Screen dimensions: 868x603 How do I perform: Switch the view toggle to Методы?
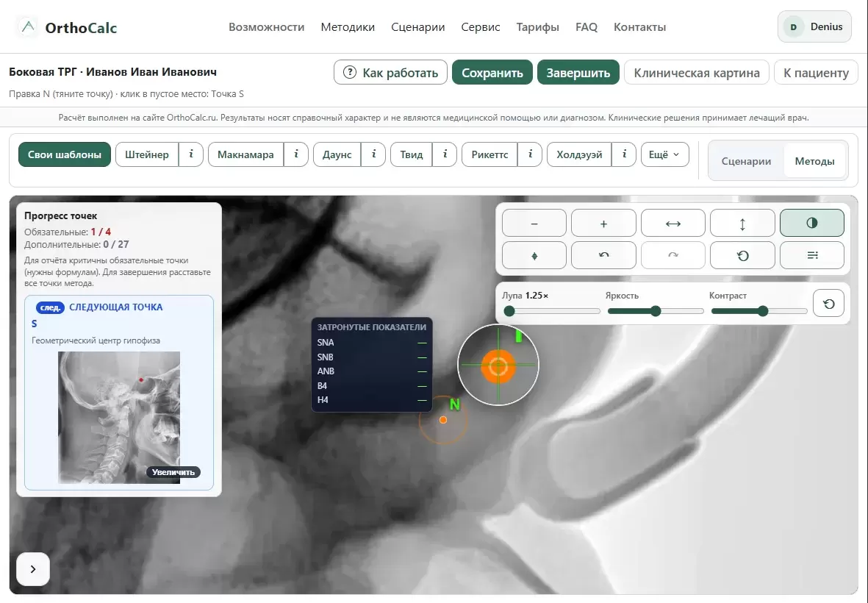[x=814, y=161]
